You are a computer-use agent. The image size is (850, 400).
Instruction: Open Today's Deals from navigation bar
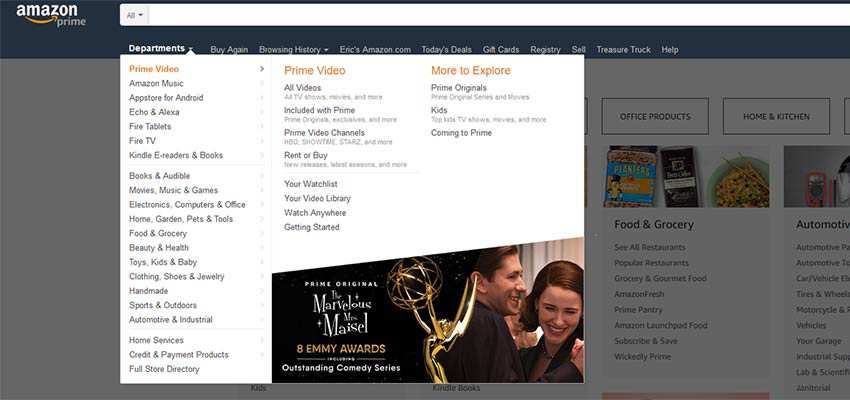(x=446, y=49)
